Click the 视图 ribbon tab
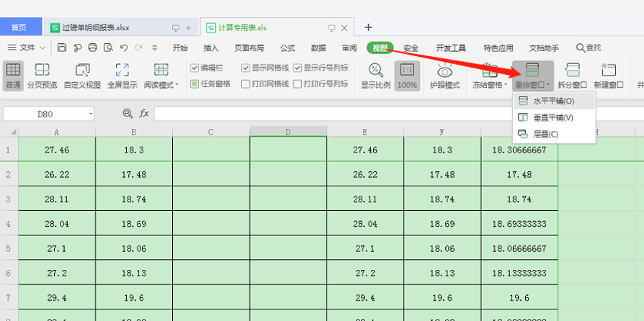 [380, 48]
